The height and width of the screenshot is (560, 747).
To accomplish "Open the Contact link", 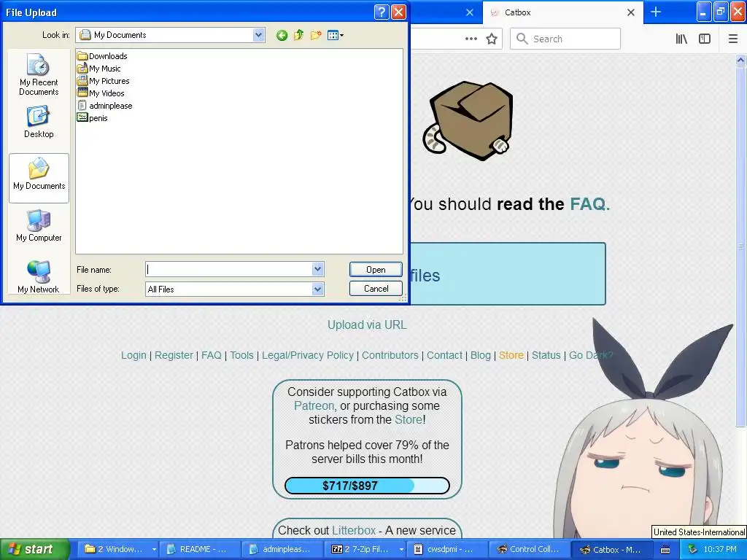I will (444, 355).
